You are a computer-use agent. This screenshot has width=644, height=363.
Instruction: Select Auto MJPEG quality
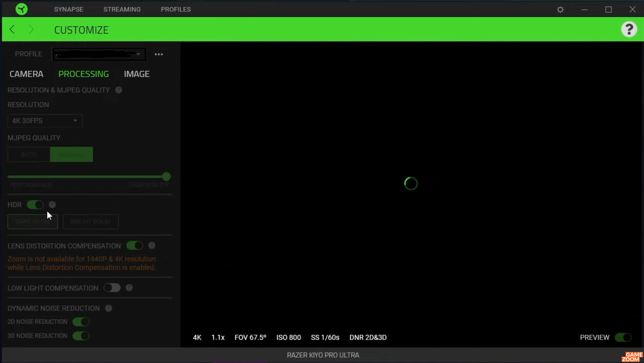point(29,154)
